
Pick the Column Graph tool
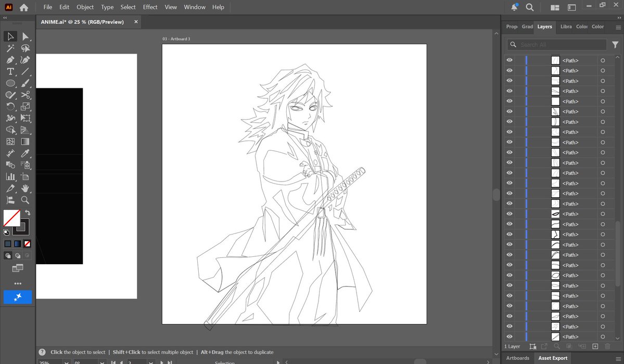click(10, 177)
